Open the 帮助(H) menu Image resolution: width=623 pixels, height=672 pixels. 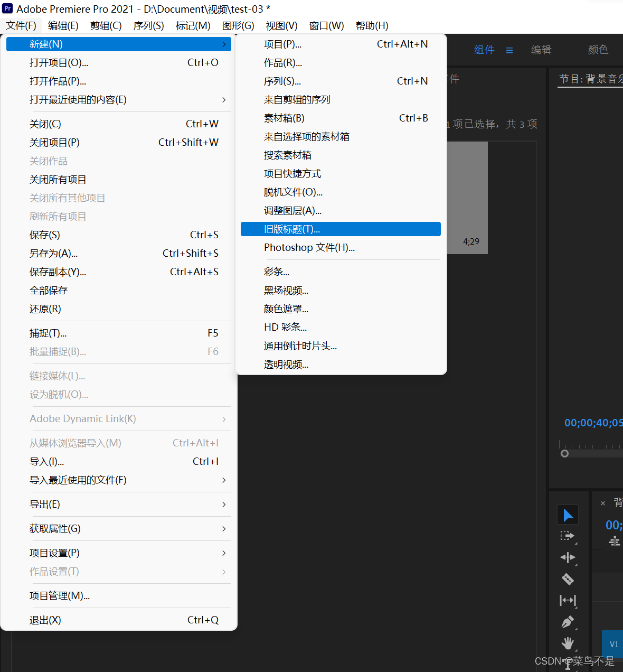pyautogui.click(x=372, y=26)
